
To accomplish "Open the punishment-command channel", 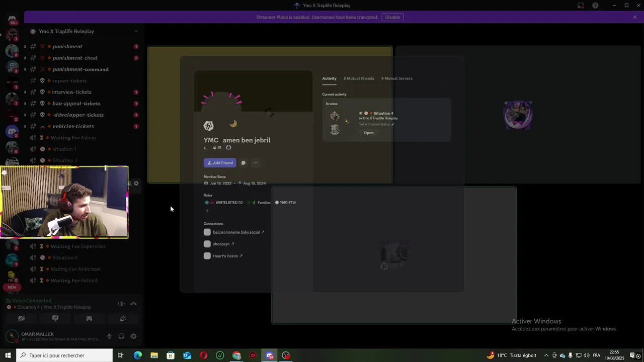I will [80, 69].
